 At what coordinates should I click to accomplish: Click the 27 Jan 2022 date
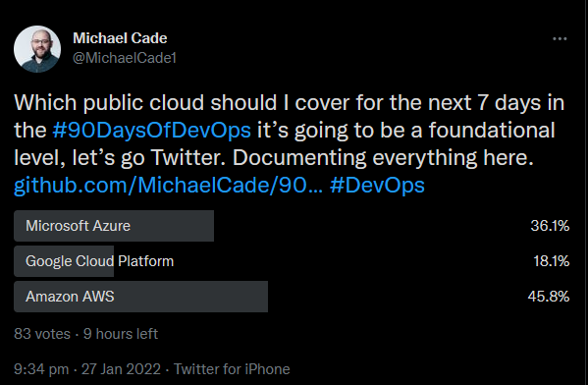tap(121, 369)
